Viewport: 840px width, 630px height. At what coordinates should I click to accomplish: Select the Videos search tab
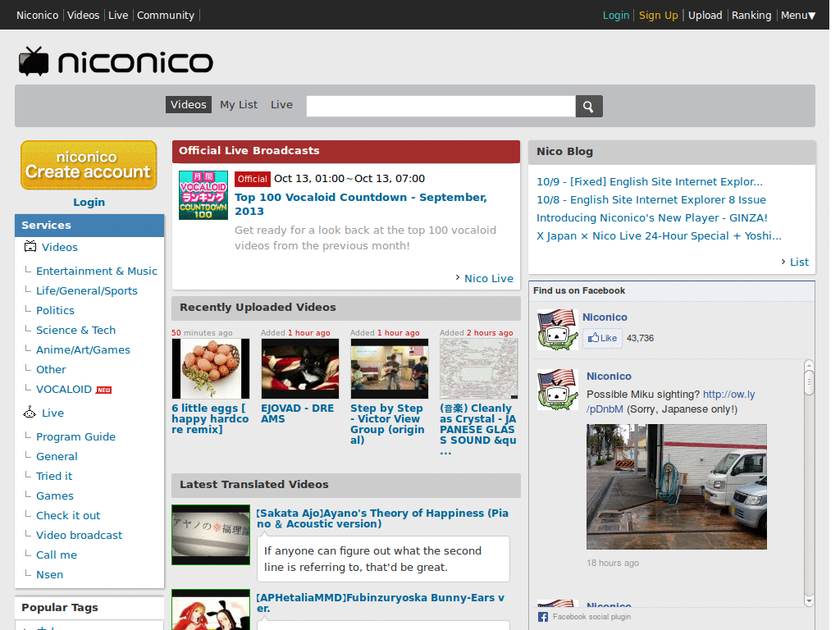coord(189,104)
